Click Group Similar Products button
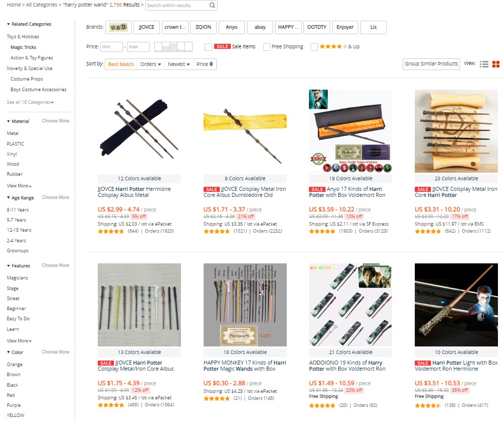This screenshot has height=422, width=504. tap(431, 64)
